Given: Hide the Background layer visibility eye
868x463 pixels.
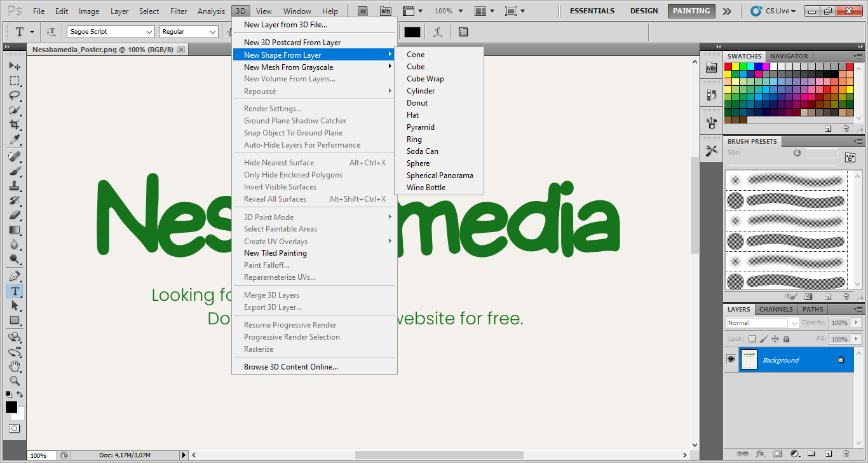Looking at the screenshot, I should (731, 359).
